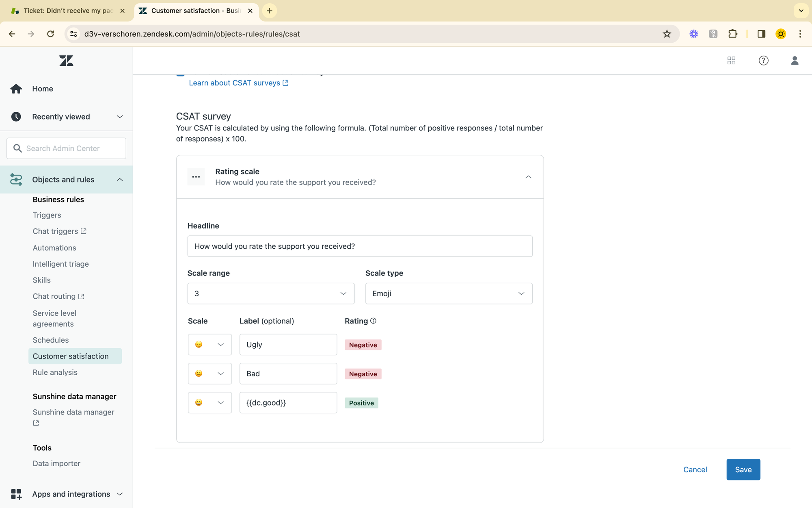
Task: Click the Rating scale three-dots options icon
Action: coord(196,177)
